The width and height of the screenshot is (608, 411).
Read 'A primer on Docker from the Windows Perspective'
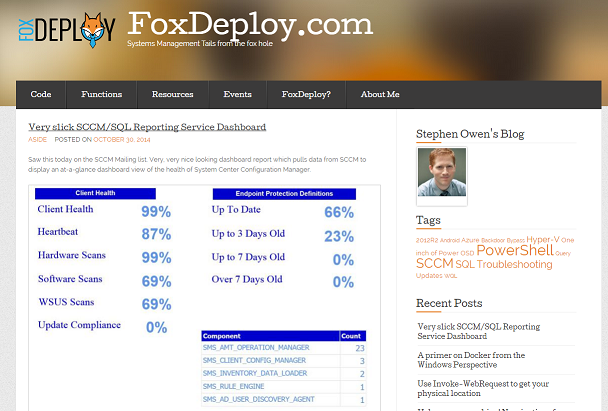471,360
